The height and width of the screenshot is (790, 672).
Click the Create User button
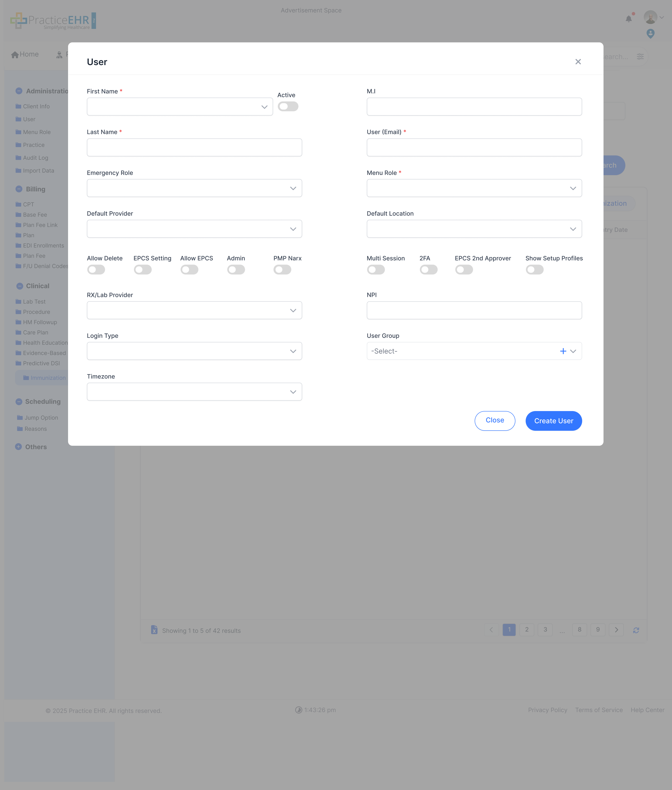point(553,421)
